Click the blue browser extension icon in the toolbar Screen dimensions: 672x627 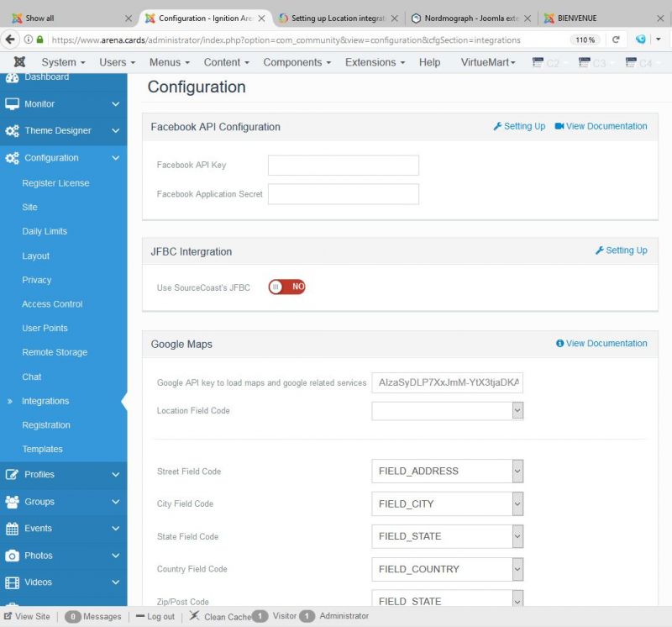(641, 40)
